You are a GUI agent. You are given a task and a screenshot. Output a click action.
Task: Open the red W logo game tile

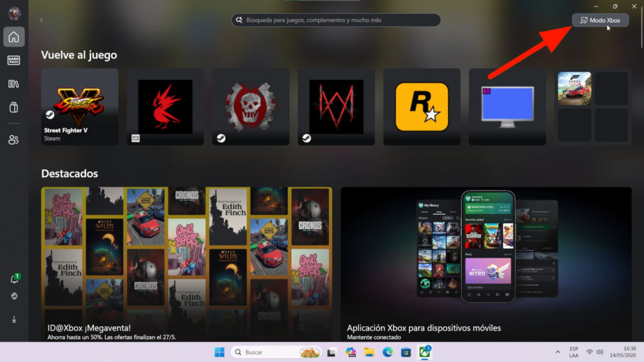[336, 107]
